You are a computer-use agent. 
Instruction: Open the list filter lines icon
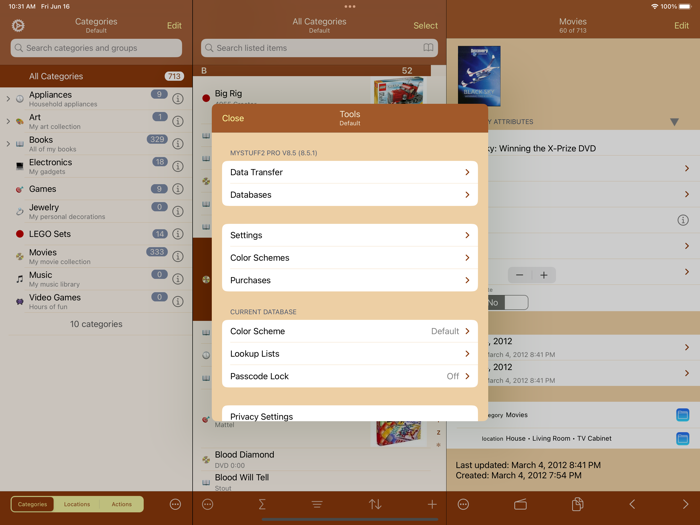(x=317, y=504)
